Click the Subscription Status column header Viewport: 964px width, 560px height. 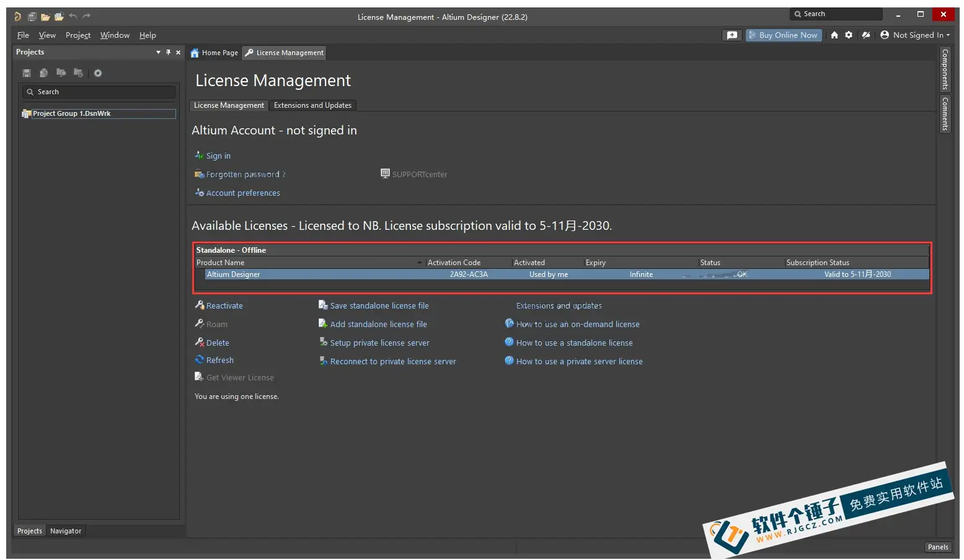click(x=857, y=263)
